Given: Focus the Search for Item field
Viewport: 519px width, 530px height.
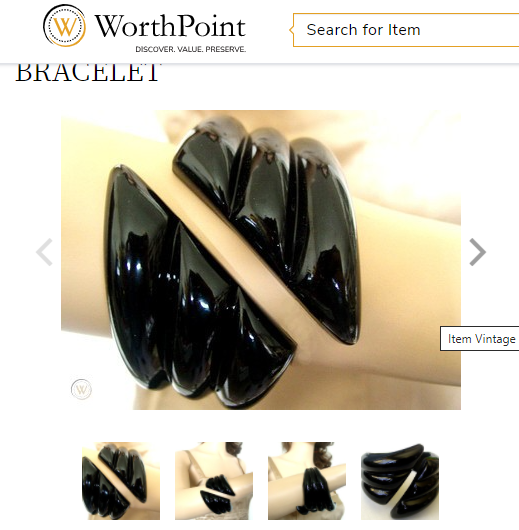Looking at the screenshot, I should click(x=406, y=30).
